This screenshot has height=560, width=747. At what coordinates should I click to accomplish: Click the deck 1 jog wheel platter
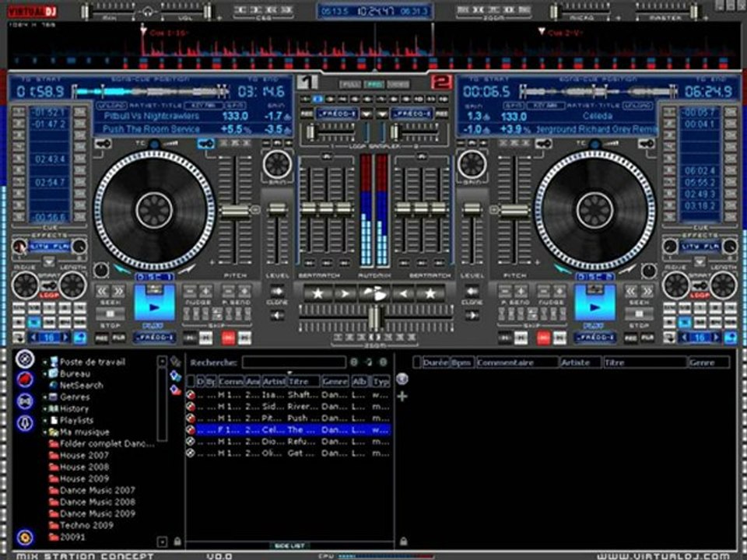click(x=154, y=210)
